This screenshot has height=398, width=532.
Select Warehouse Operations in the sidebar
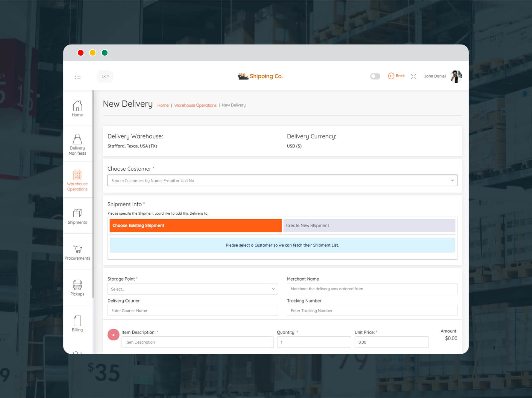(77, 180)
